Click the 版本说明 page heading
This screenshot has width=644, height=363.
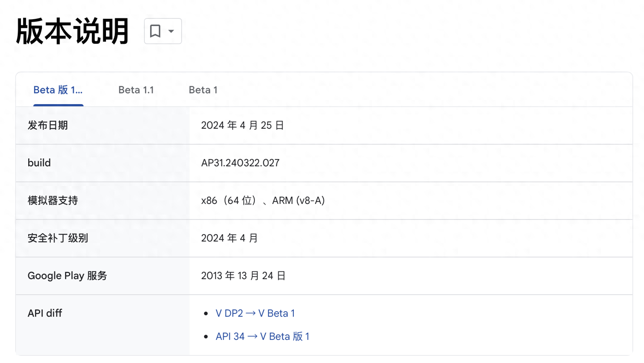(72, 31)
